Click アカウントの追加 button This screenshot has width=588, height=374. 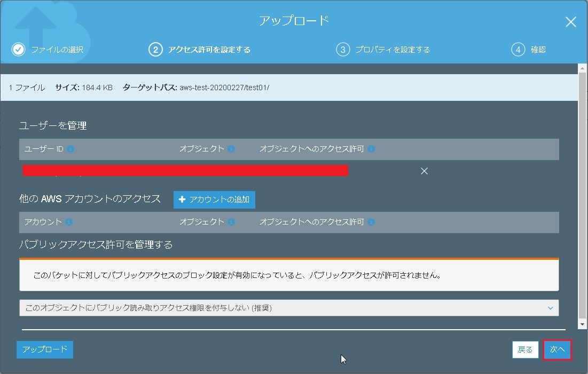214,200
